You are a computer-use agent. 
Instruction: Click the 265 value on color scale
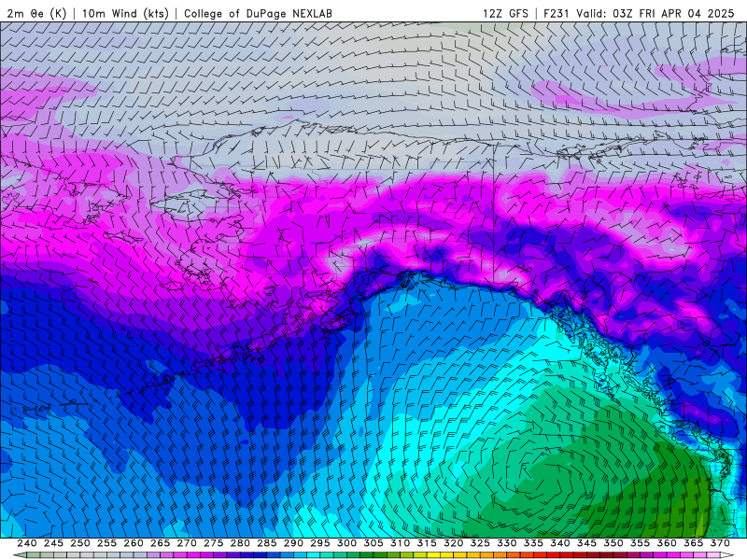coord(160,543)
